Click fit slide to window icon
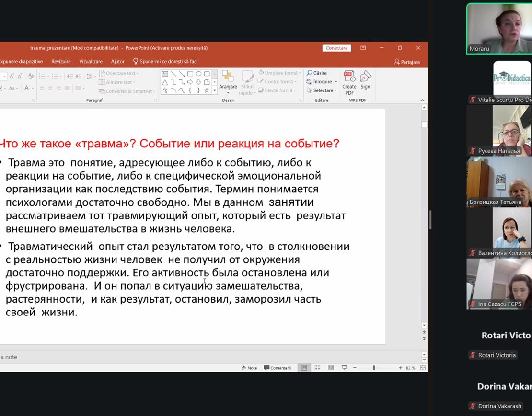The height and width of the screenshot is (416, 532). (423, 368)
